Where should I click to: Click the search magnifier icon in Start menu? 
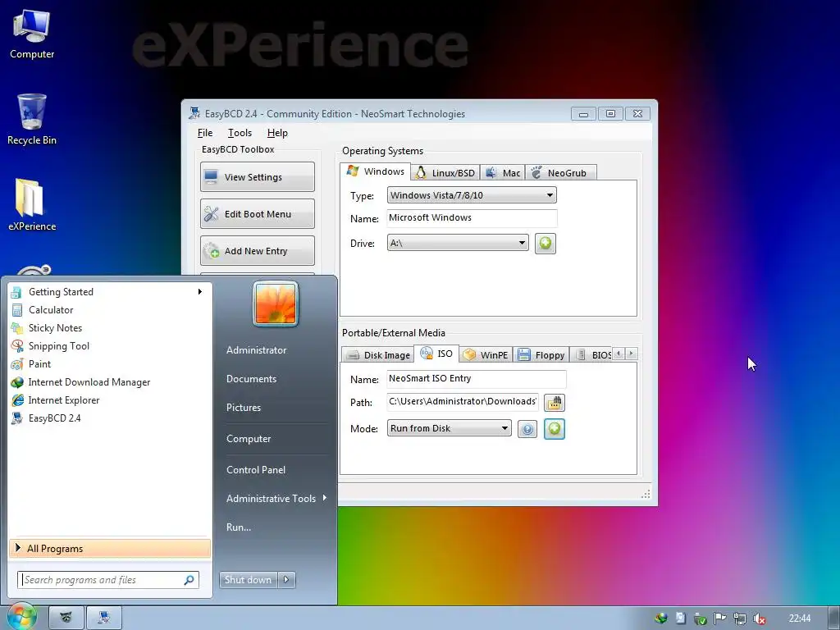click(189, 580)
